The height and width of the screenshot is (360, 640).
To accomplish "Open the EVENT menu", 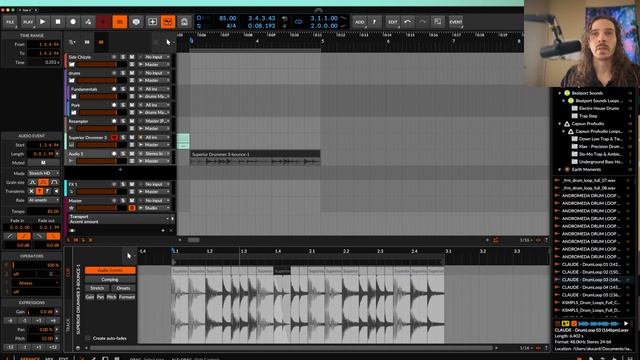I will tap(456, 22).
